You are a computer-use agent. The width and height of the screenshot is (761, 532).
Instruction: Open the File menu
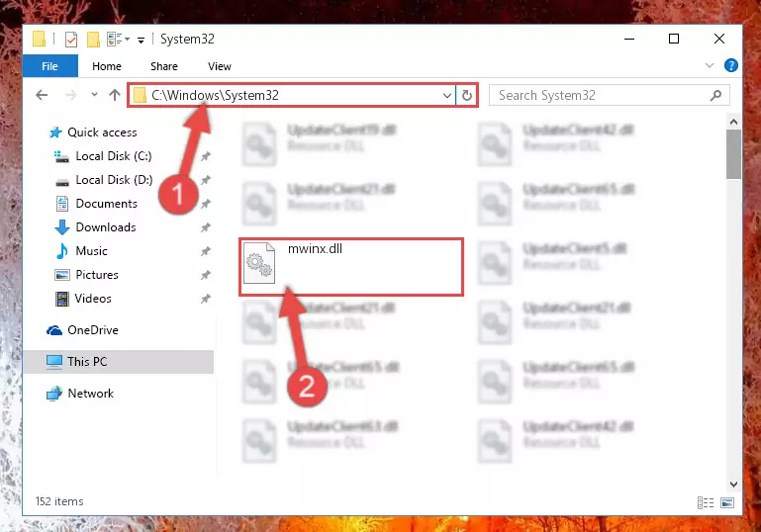(50, 66)
